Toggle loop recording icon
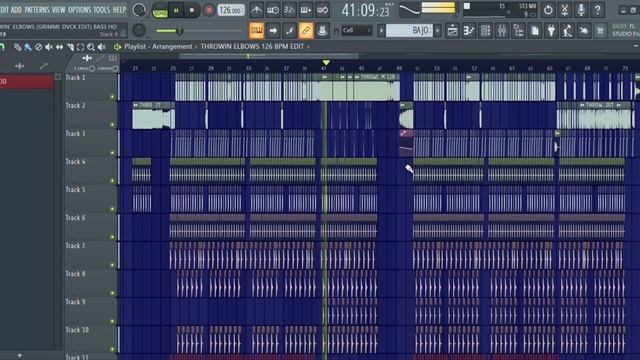The image size is (640, 360). [322, 10]
